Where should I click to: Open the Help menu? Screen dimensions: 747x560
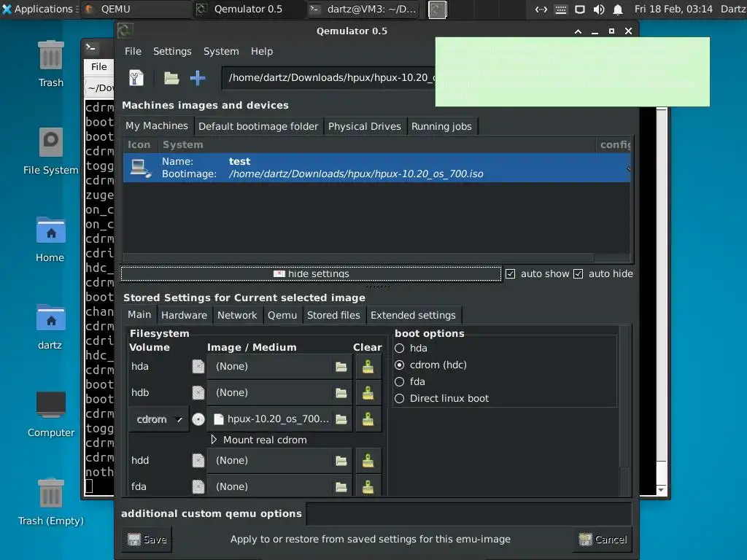(262, 52)
